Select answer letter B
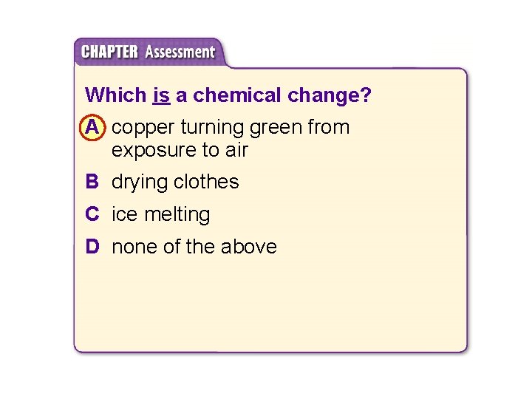 pyautogui.click(x=92, y=182)
